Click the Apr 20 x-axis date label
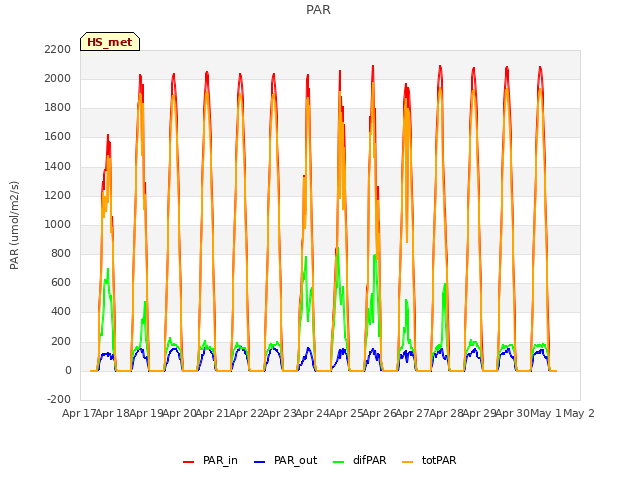 [x=180, y=413]
